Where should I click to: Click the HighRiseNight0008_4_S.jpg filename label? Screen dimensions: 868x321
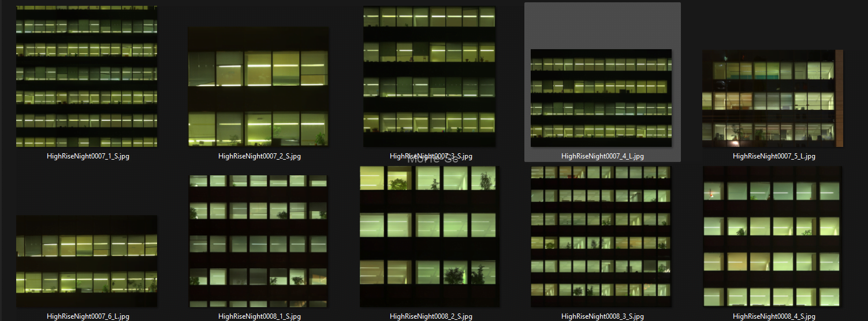click(x=774, y=316)
